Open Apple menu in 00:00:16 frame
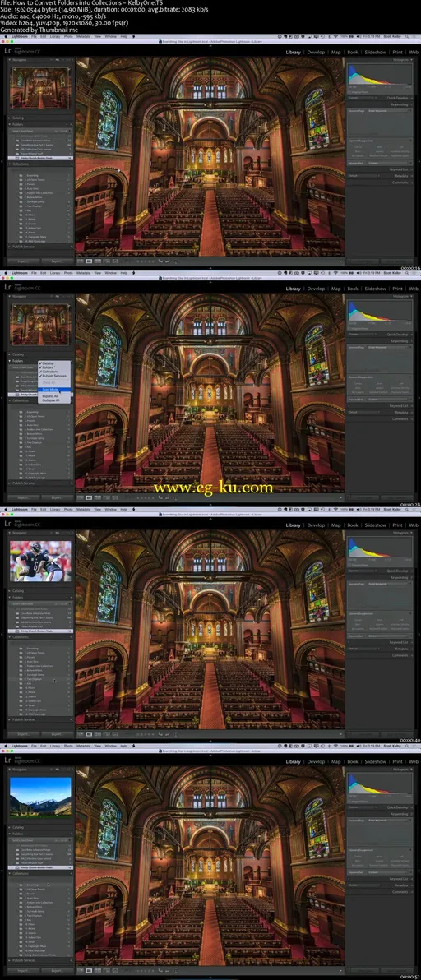This screenshot has height=980, width=421. (5, 36)
